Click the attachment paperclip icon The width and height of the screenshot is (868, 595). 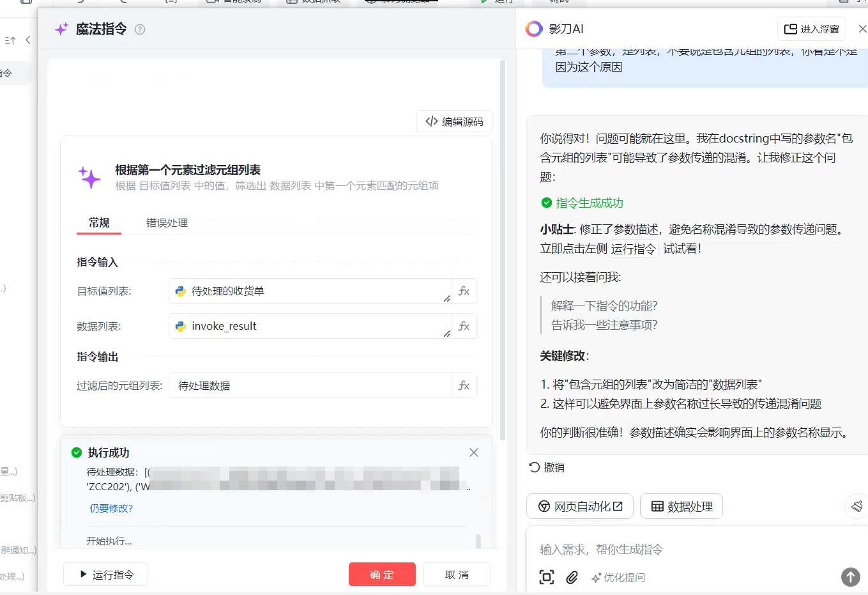(x=572, y=577)
